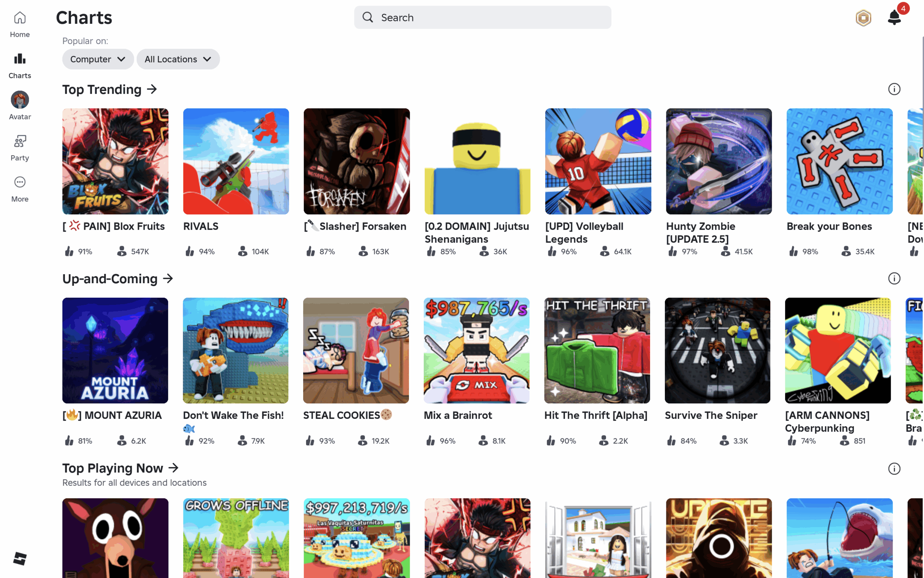Click the 19.2K player count
The image size is (924, 578).
click(380, 441)
